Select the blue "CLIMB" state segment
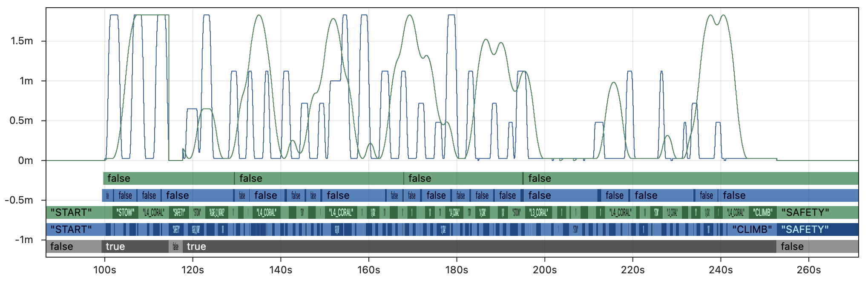The image size is (868, 281). click(752, 229)
